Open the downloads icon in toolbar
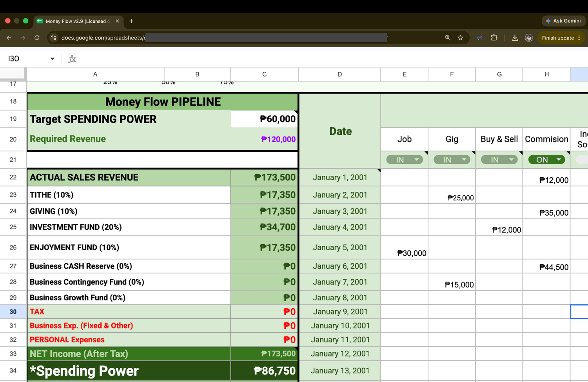The height and width of the screenshot is (382, 588). (515, 38)
